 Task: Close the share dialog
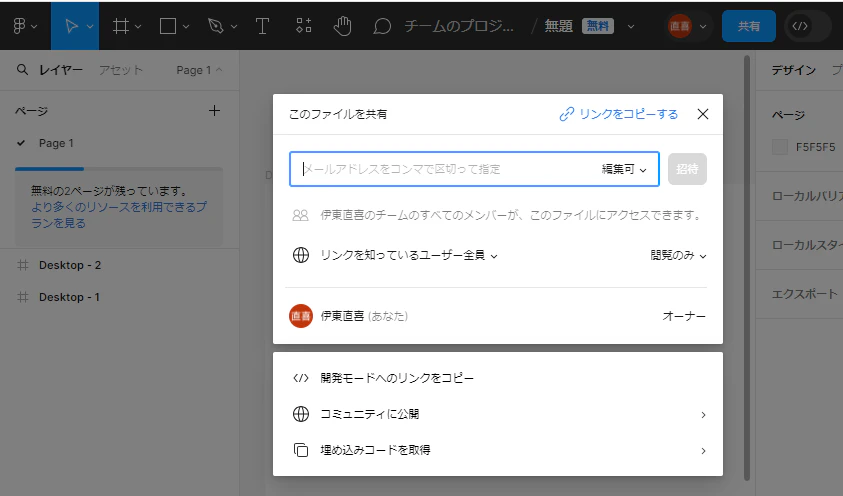pyautogui.click(x=703, y=114)
